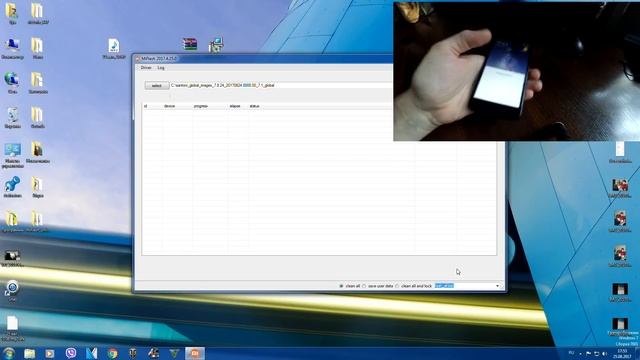Open the media player taskbar icon
Viewport: 640px width, 360px height.
coord(50,353)
